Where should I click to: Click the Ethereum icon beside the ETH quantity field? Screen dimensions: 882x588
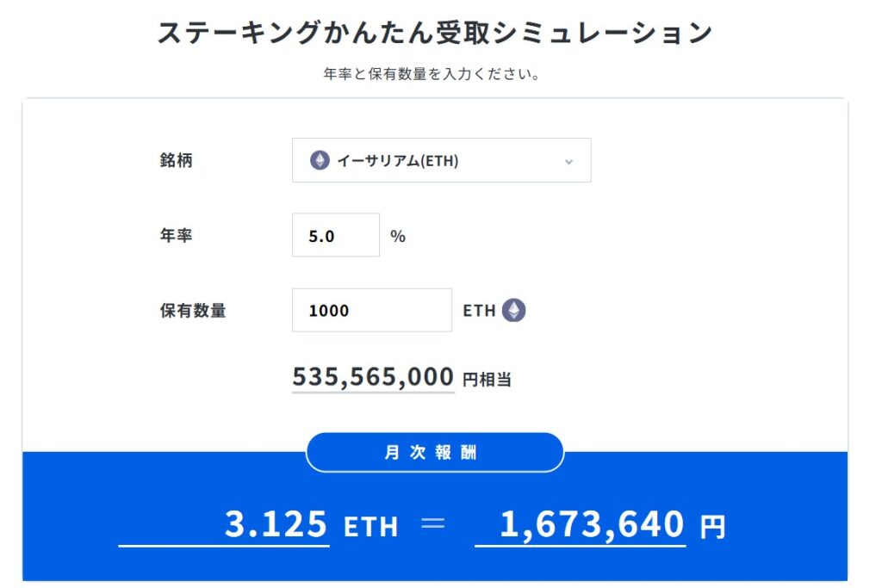tap(512, 310)
